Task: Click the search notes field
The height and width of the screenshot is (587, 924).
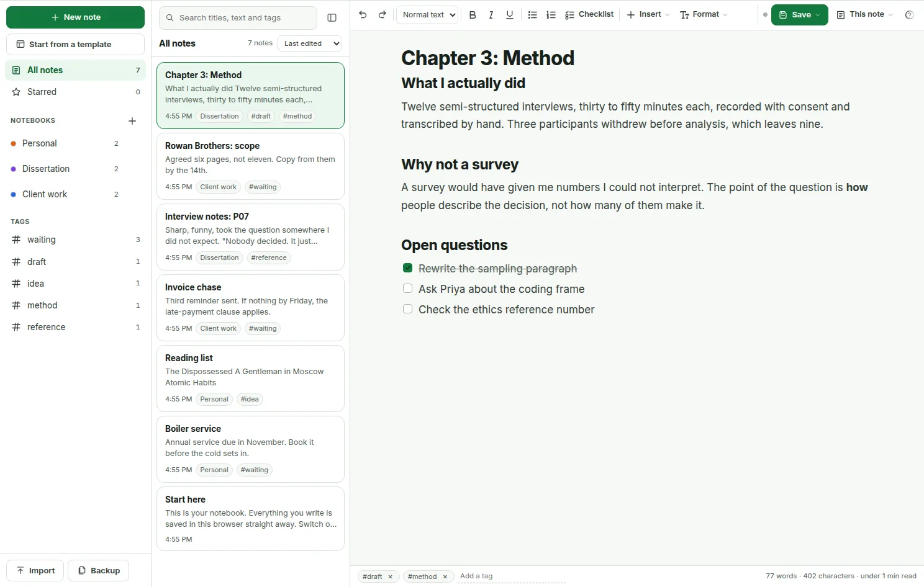Action: click(238, 18)
